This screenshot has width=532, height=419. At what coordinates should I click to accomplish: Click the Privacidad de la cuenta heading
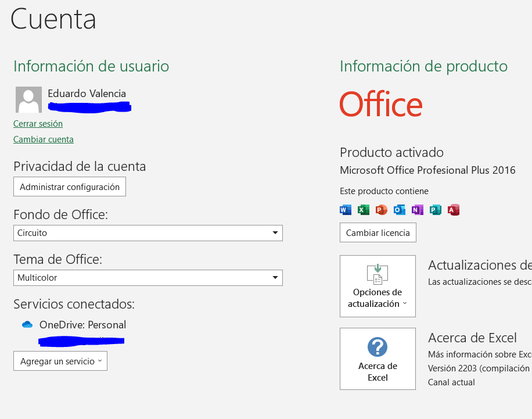click(x=80, y=166)
